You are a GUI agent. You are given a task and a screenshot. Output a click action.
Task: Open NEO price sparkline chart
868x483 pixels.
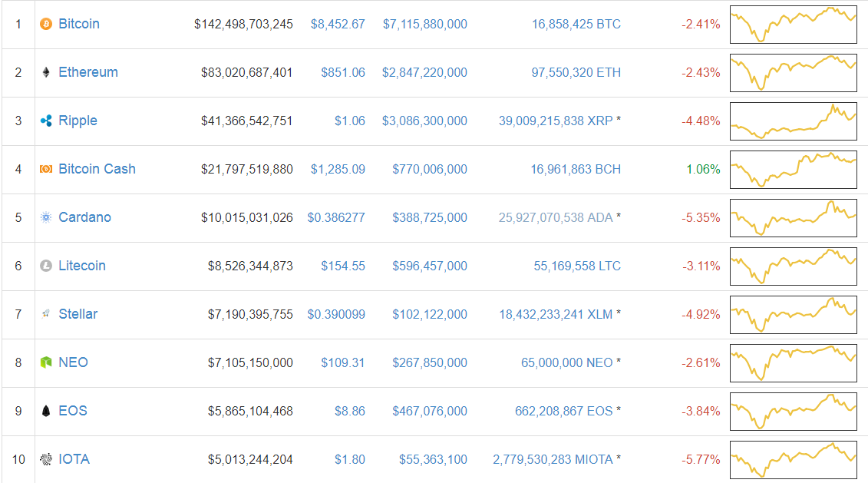tap(794, 362)
